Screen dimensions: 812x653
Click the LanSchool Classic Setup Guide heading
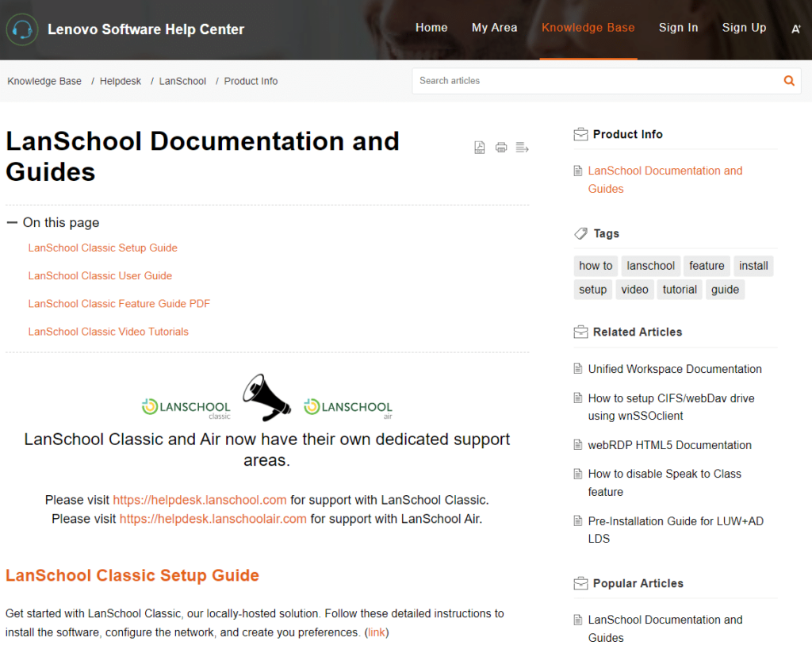point(132,575)
